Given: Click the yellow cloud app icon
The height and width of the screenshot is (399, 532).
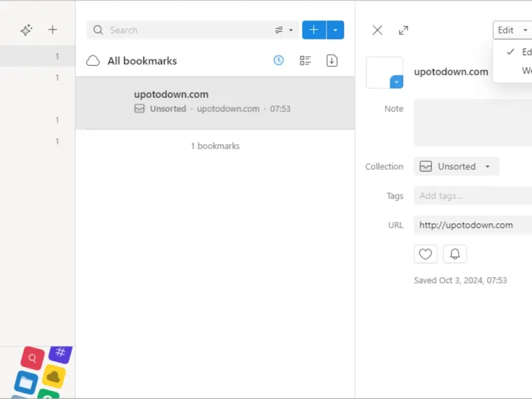Looking at the screenshot, I should point(53,376).
